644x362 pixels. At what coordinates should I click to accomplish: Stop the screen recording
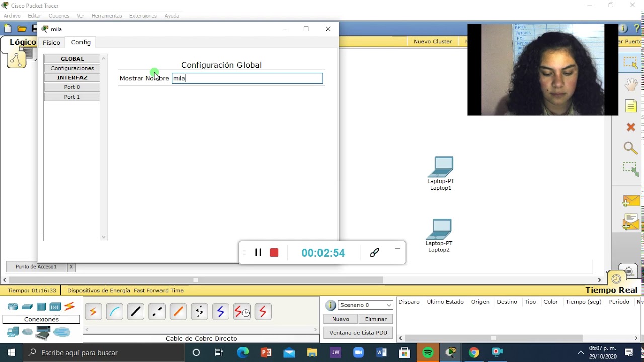coord(274,252)
